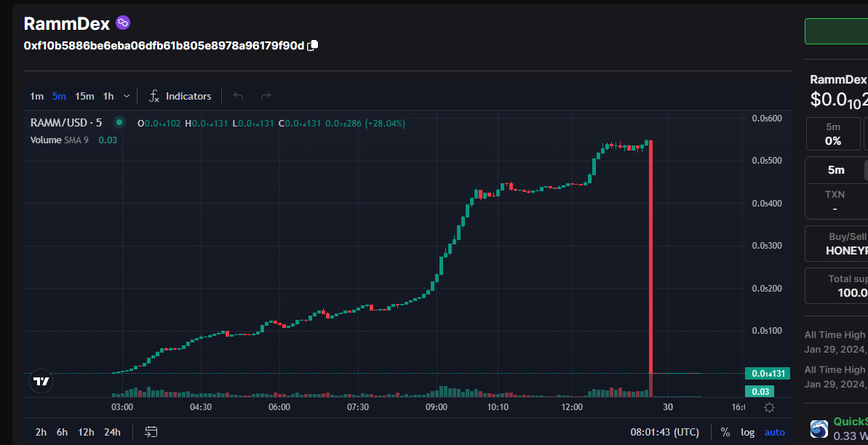
Task: Open the go-to-date calendar icon
Action: coord(151,432)
